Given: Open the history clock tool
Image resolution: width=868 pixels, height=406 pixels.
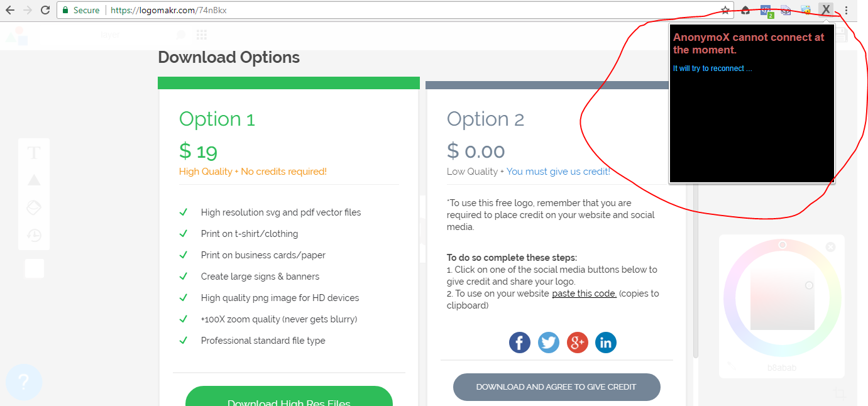Looking at the screenshot, I should (x=34, y=236).
